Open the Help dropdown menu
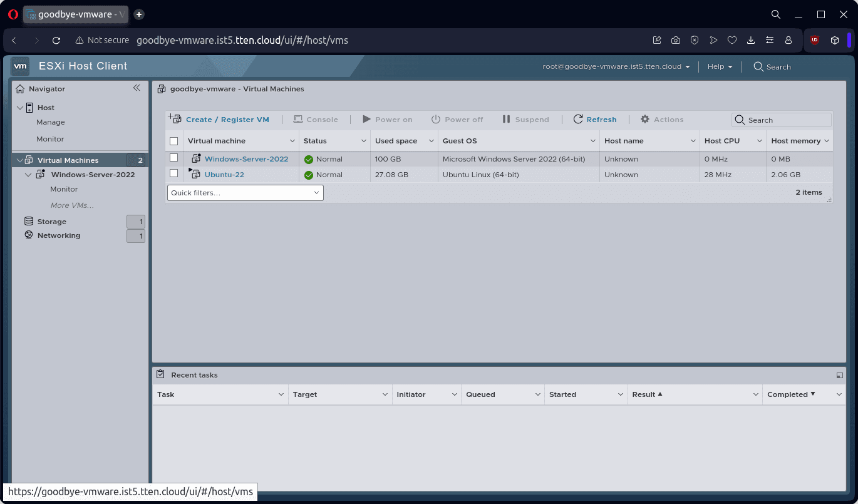 (720, 66)
